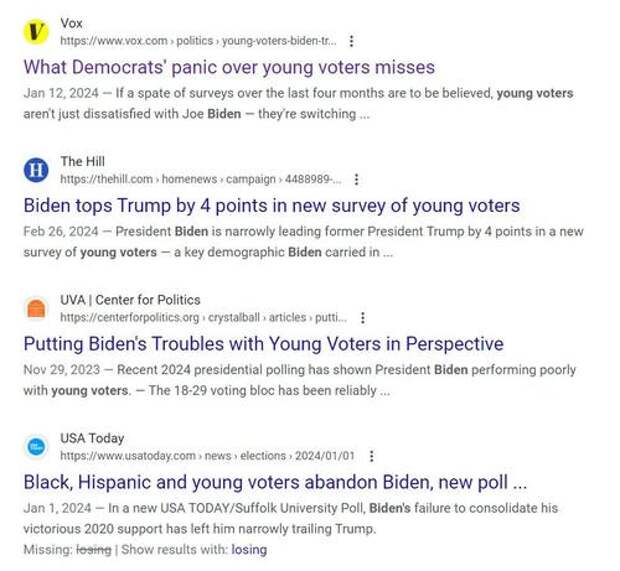
Task: Open the three-dot menu beside Vox URL
Action: pyautogui.click(x=351, y=41)
